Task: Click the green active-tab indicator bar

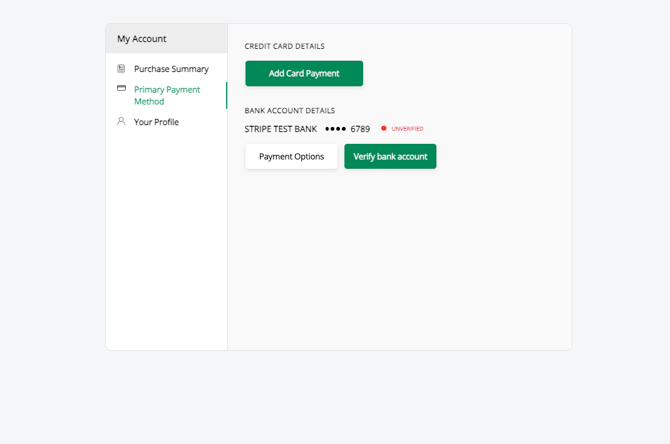Action: pyautogui.click(x=226, y=95)
